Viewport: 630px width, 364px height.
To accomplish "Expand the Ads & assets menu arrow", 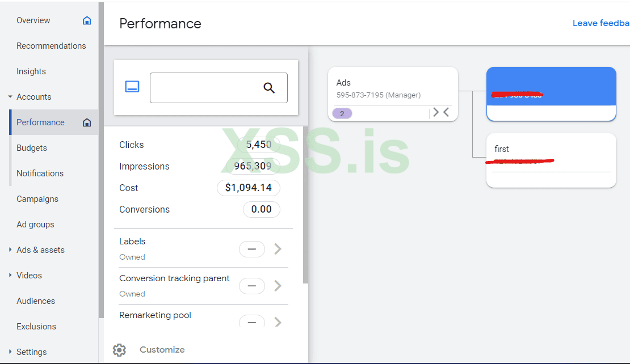I will coord(10,250).
